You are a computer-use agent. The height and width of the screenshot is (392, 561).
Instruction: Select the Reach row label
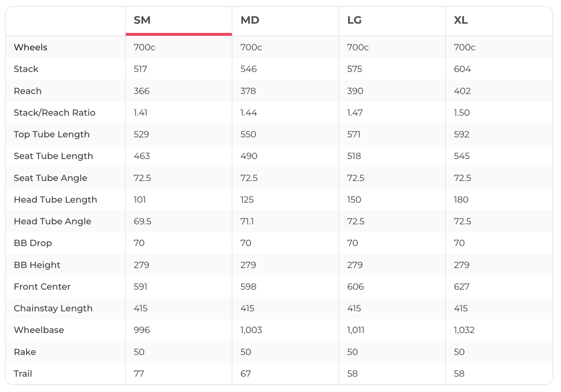coord(28,91)
